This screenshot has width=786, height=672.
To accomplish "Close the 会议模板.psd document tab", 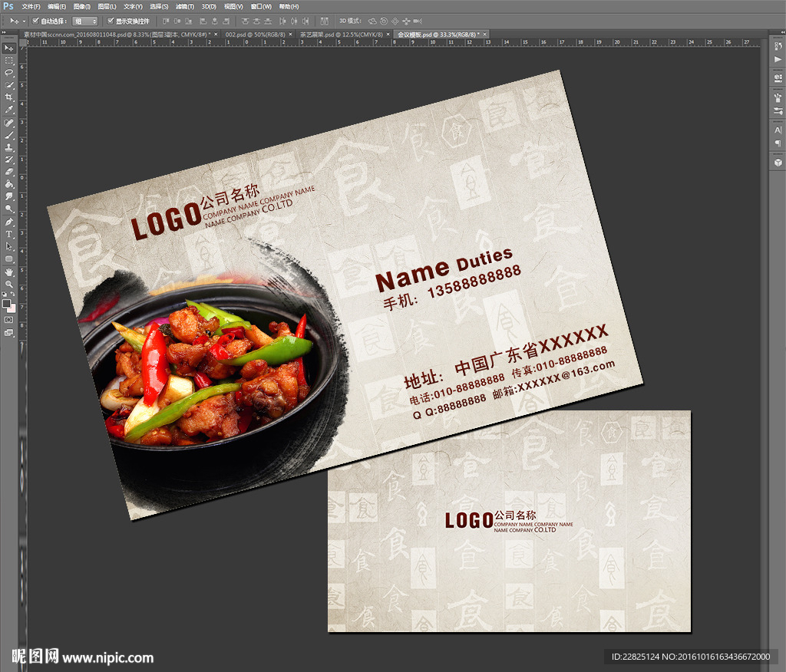I will click(x=485, y=35).
